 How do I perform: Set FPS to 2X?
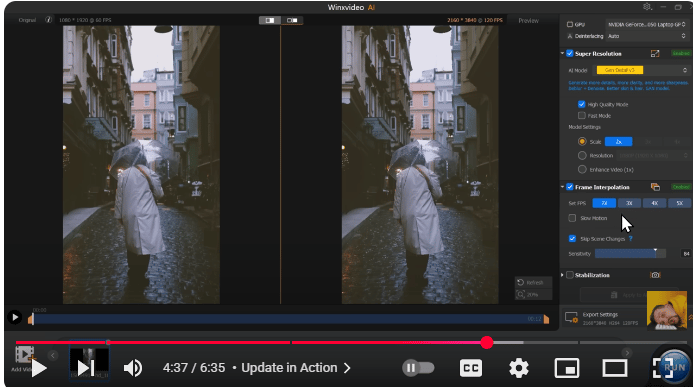pos(604,203)
